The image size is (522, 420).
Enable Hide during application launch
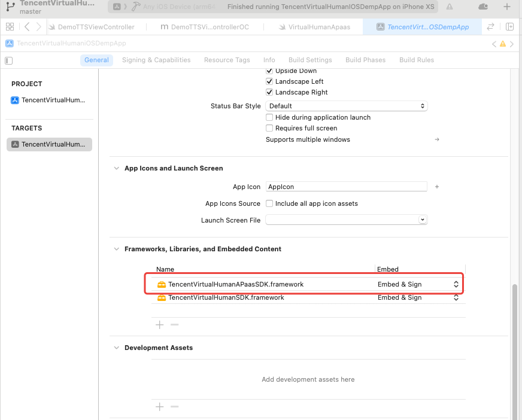click(x=269, y=117)
